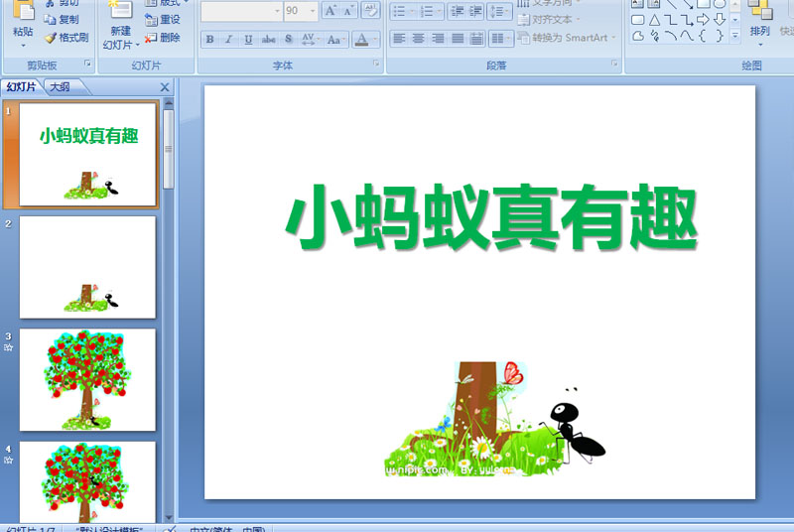Switch to the Outline (大纲) tab
The width and height of the screenshot is (794, 532).
tap(60, 87)
